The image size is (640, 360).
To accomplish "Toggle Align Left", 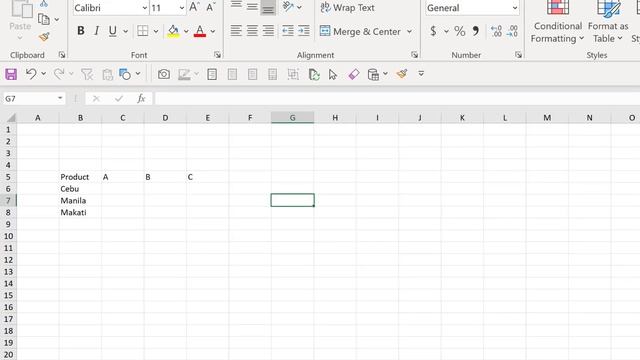I will point(236,31).
